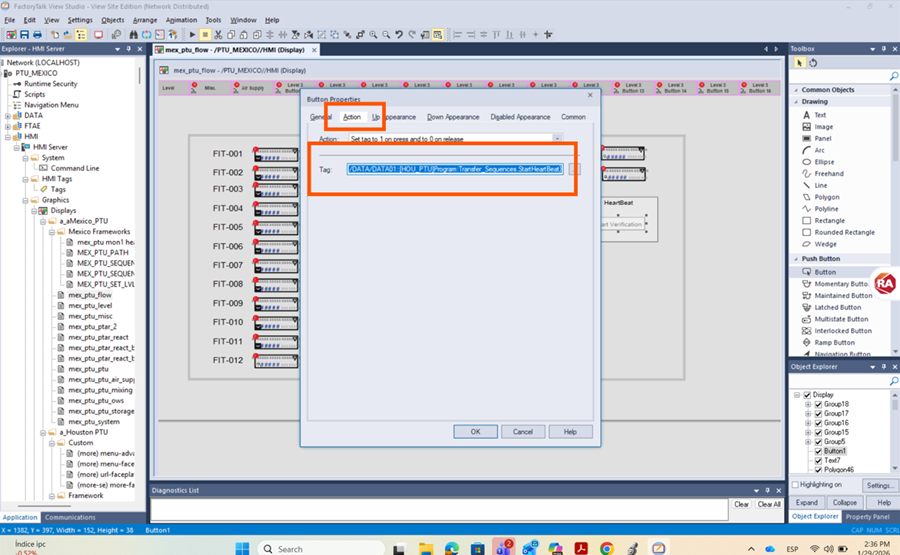Click the binoculars Find icon
The height and width of the screenshot is (555, 900).
pyautogui.click(x=133, y=34)
